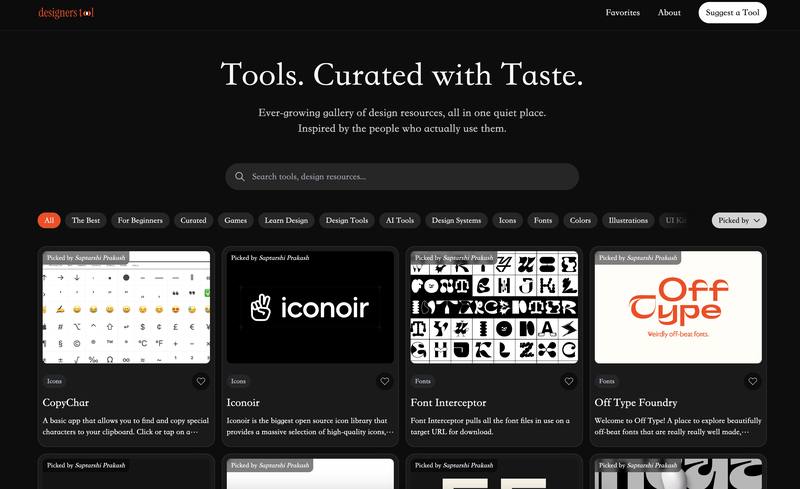800x489 pixels.
Task: Show Design Tools category
Action: (347, 221)
